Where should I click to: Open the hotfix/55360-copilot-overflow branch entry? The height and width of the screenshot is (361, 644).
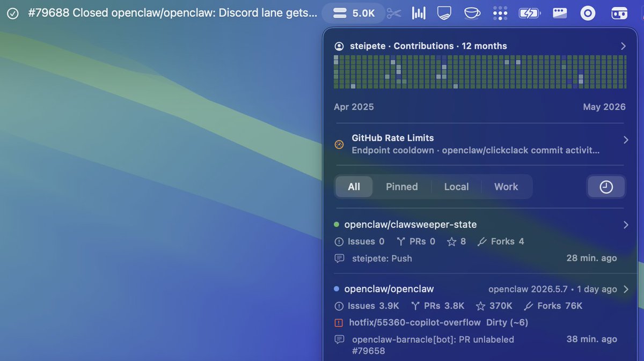tap(415, 322)
